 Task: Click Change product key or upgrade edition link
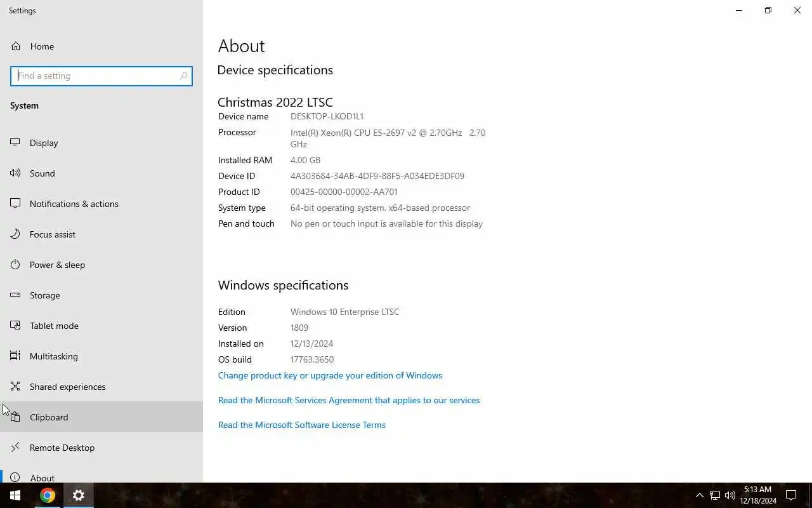coord(330,375)
